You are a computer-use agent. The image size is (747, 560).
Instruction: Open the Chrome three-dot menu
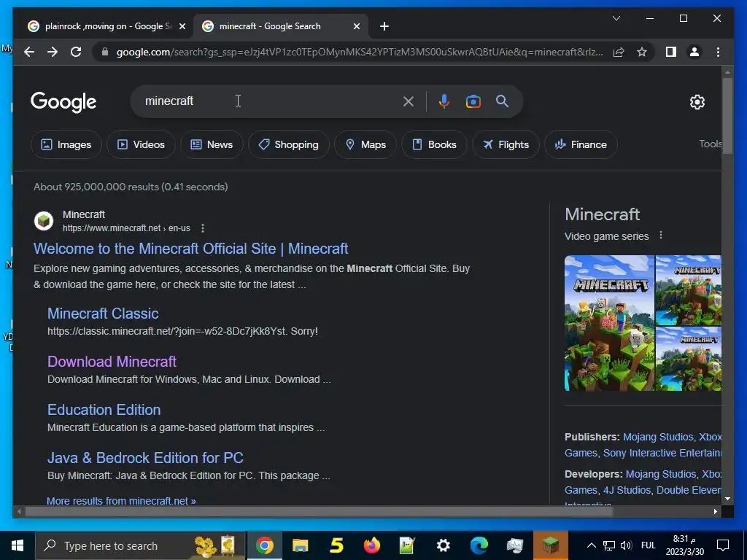coord(718,52)
